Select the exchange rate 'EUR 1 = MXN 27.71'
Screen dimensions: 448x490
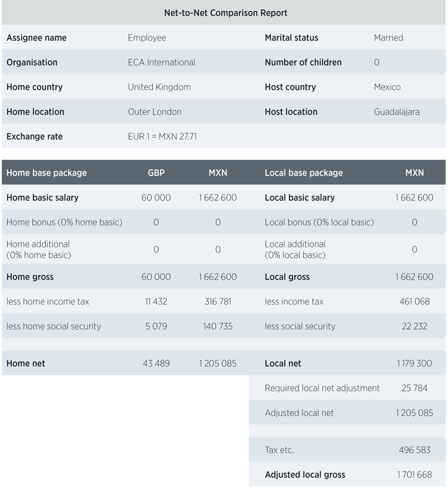(x=163, y=137)
